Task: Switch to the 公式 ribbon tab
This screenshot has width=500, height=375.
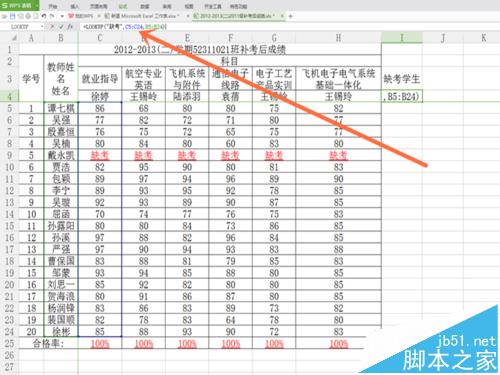Action: [x=123, y=6]
